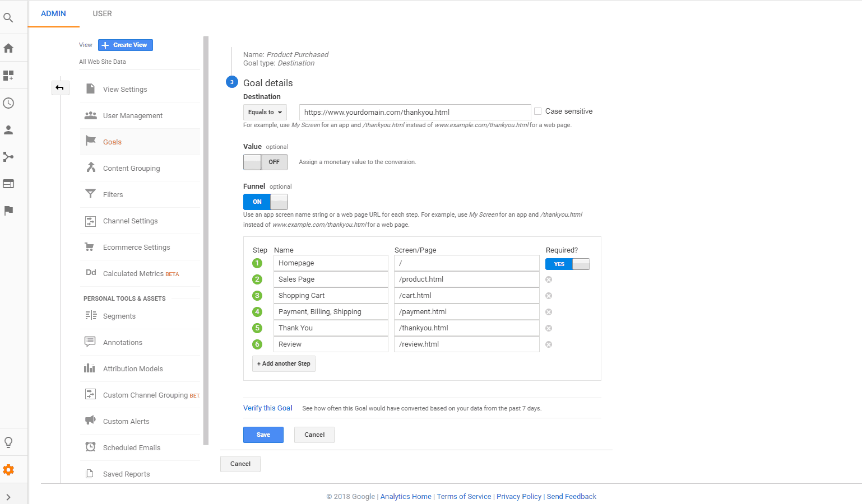
Task: Expand the left navigation with chevron
Action: coord(8,497)
